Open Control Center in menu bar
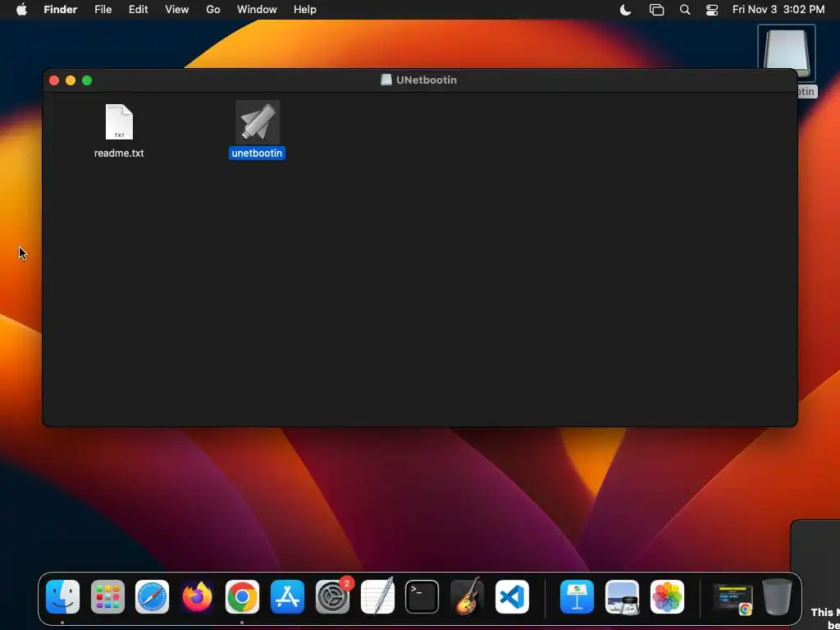 pyautogui.click(x=711, y=10)
